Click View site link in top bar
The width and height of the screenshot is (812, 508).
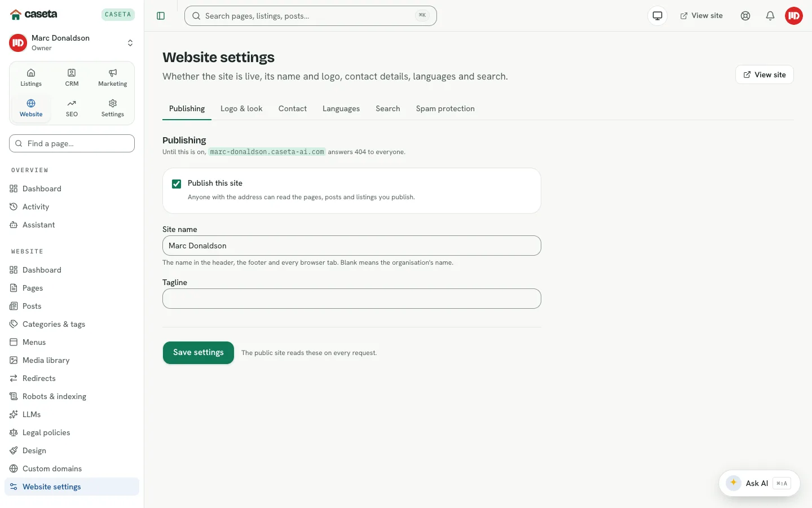click(x=701, y=16)
